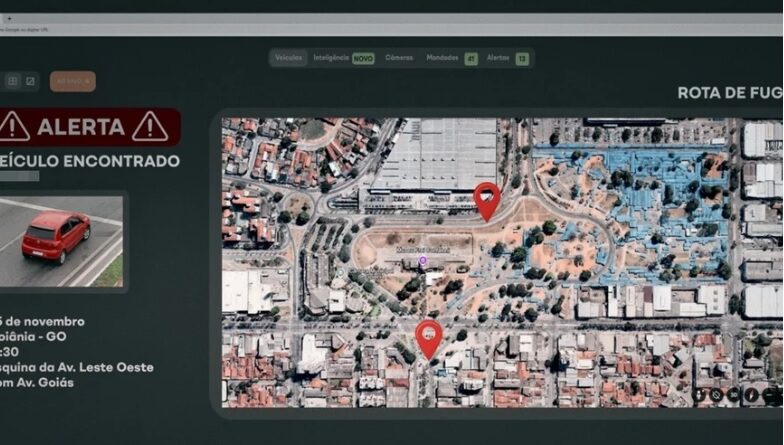Switch to the Inteligência tab
This screenshot has height=445, width=784.
(331, 58)
